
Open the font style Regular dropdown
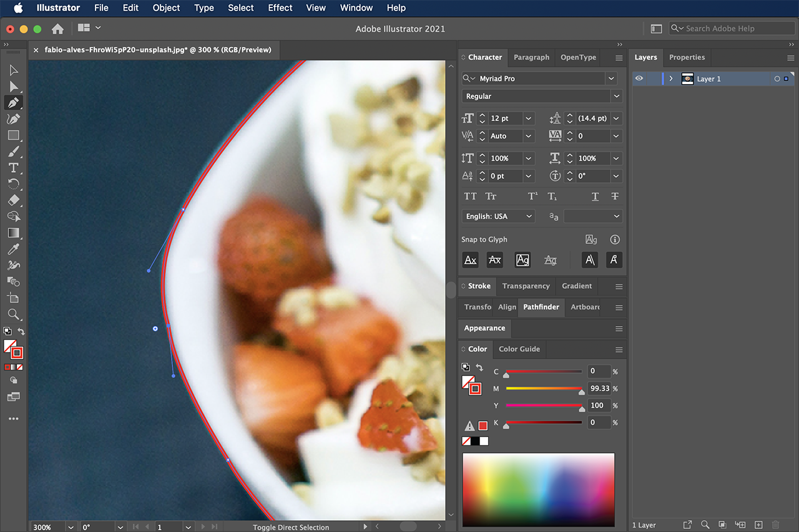click(617, 96)
